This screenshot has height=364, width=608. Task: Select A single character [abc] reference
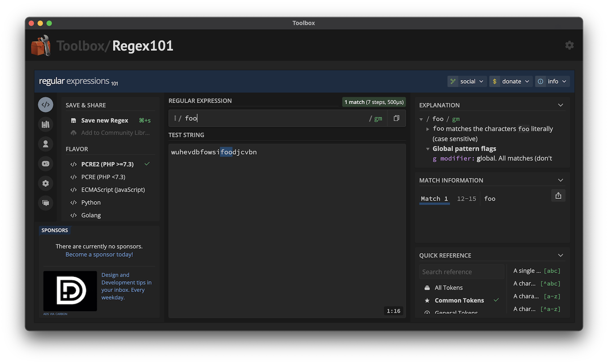[x=537, y=271]
